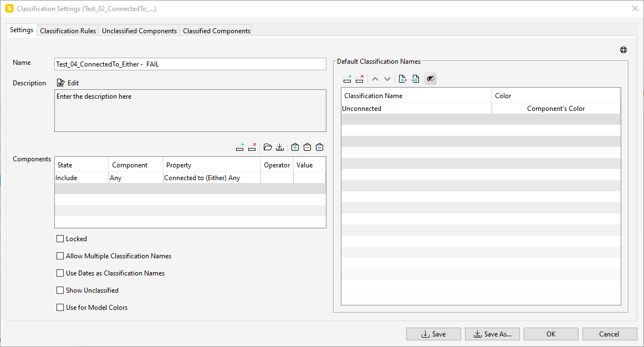Check Allow Multiple Classification Names

(x=60, y=256)
